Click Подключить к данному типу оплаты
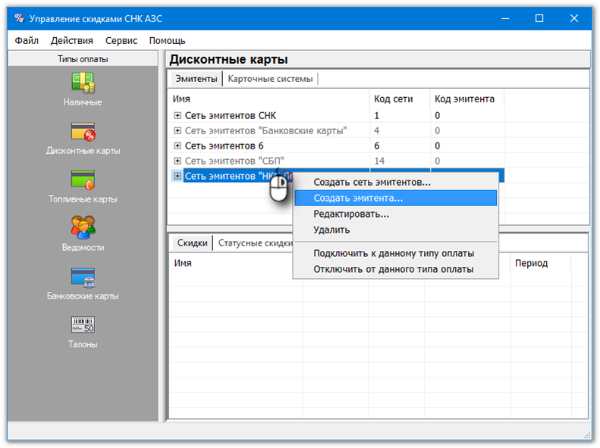Viewport: 600px width, 448px height. point(393,253)
